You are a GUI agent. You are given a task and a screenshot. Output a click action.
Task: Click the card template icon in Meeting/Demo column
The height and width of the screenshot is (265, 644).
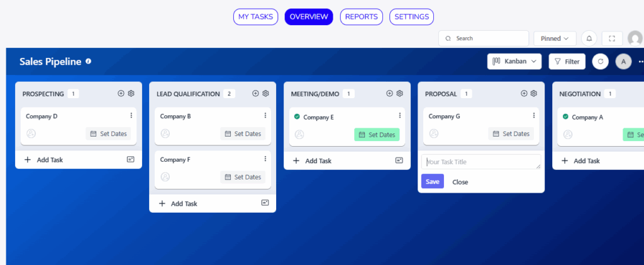(399, 161)
